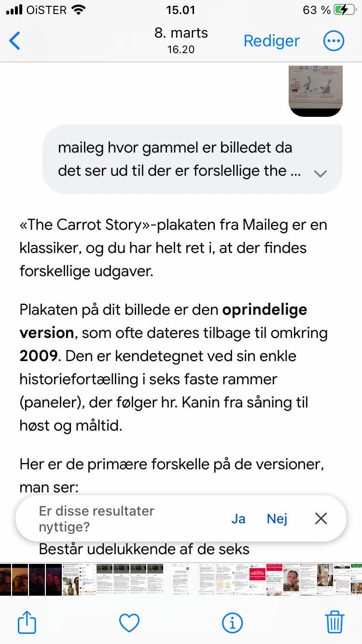Tap the back chevron to return to library
Viewport: 362px width, 644px height.
(x=15, y=41)
